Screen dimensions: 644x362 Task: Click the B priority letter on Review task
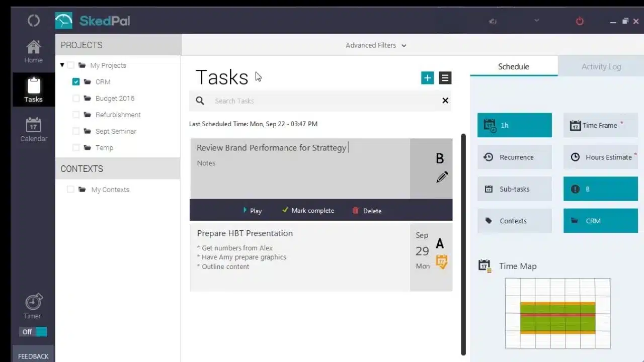click(440, 159)
